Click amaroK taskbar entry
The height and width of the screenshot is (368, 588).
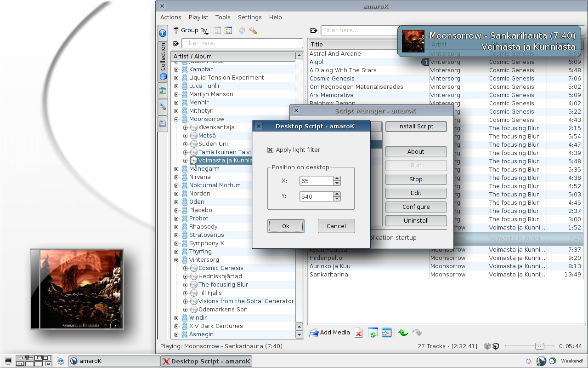tap(114, 361)
